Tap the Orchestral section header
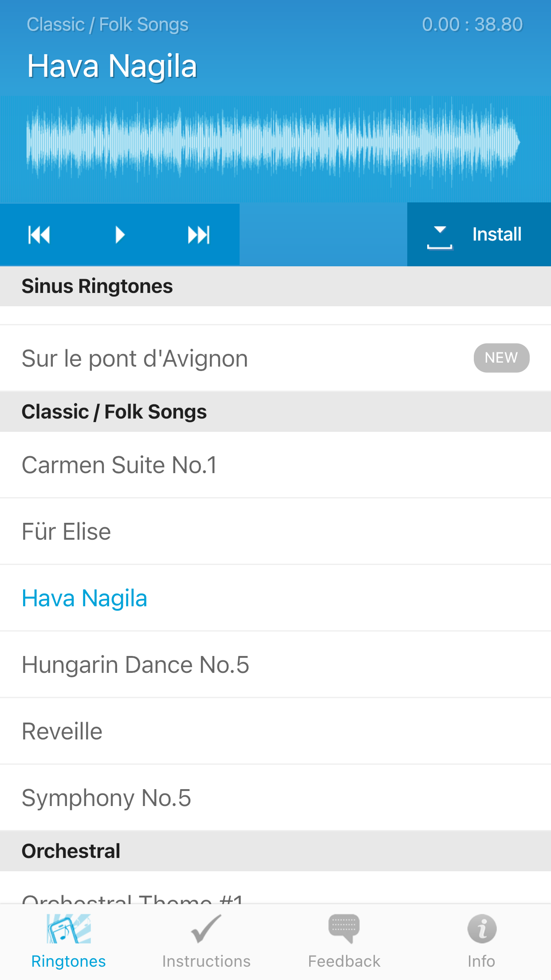Image resolution: width=551 pixels, height=980 pixels. click(71, 851)
